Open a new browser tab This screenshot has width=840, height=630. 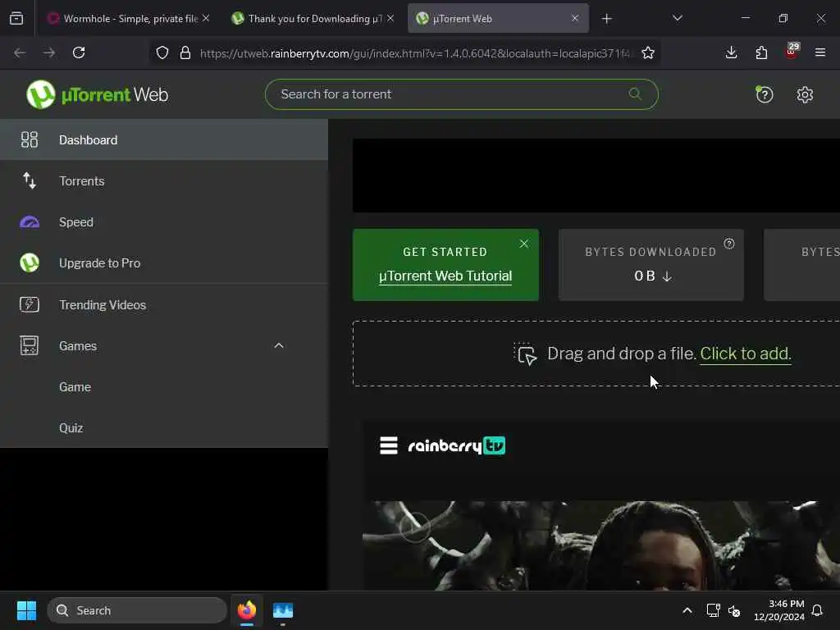(x=606, y=19)
